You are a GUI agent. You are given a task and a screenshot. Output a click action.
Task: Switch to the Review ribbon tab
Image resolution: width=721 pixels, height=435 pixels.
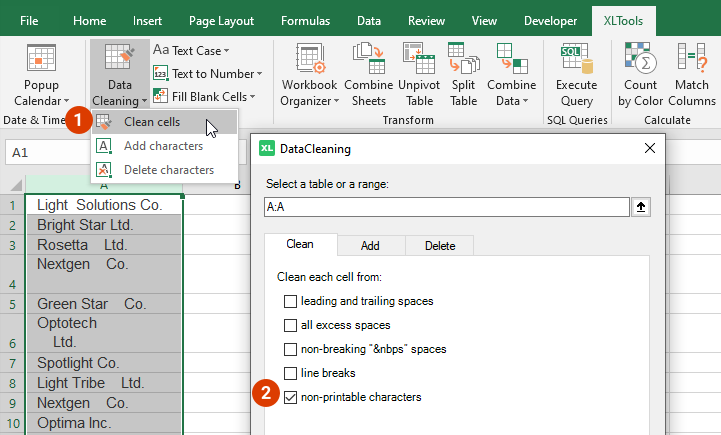pyautogui.click(x=426, y=21)
